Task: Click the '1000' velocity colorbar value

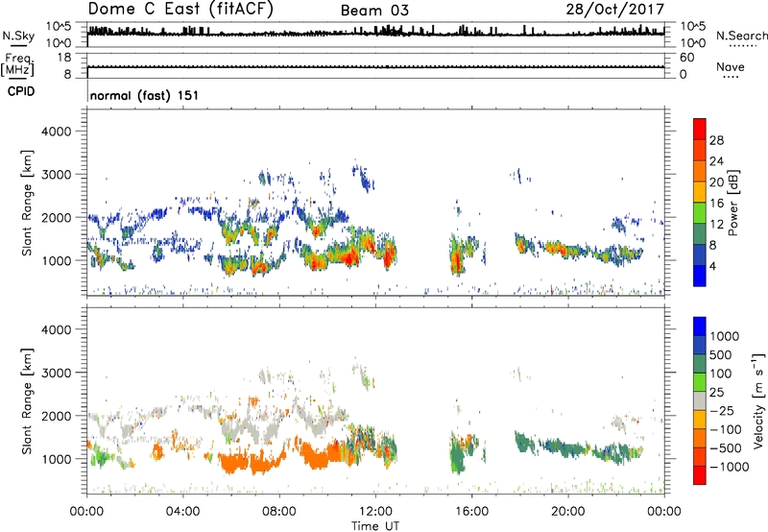Action: [x=725, y=336]
